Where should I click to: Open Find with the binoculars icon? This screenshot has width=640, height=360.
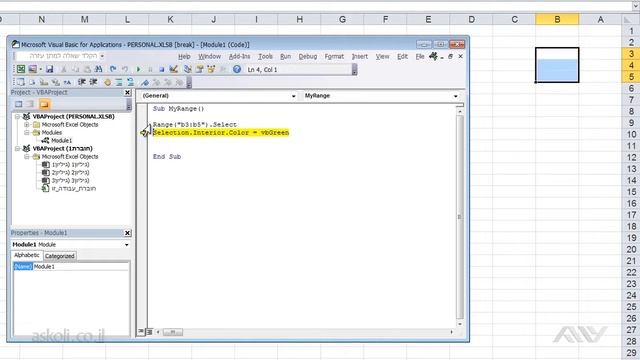pos(98,69)
